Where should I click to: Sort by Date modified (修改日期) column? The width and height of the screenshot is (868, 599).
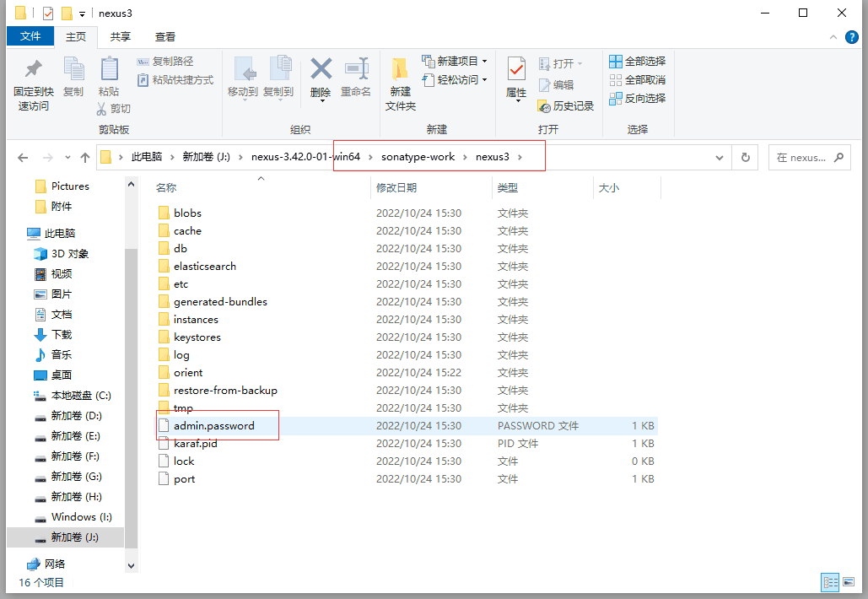396,187
